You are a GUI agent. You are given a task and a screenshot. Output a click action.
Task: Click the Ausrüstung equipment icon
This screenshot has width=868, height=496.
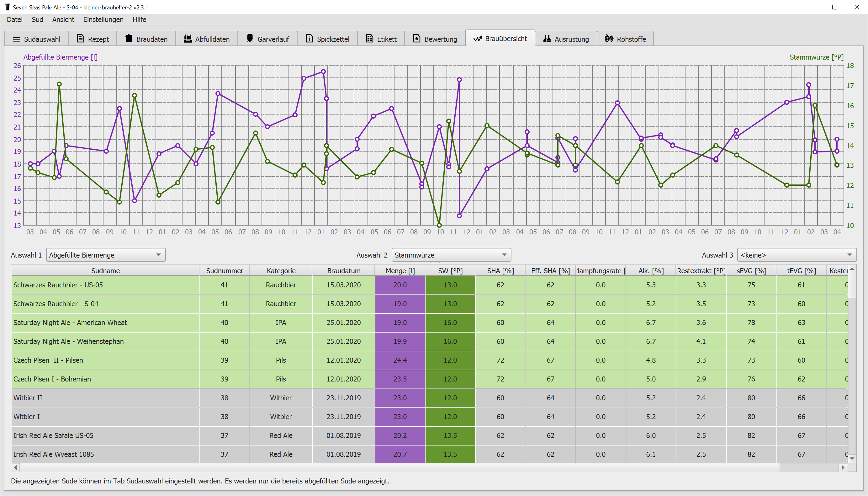[x=547, y=39]
